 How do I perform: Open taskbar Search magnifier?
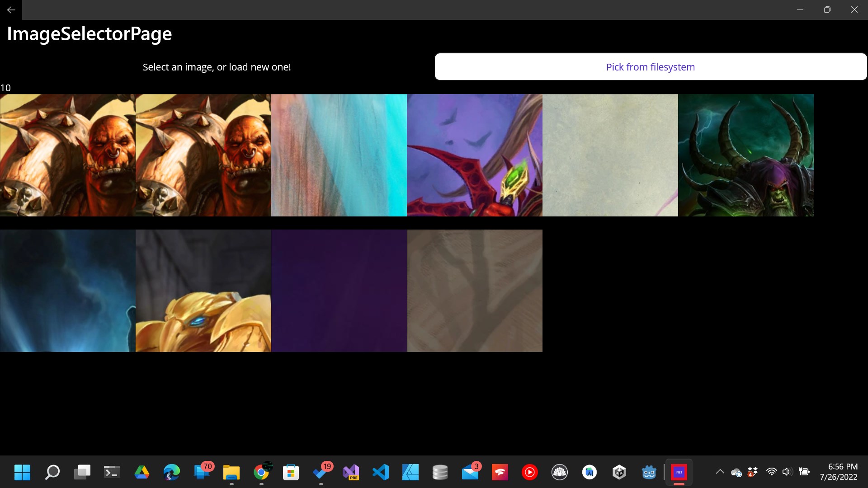pyautogui.click(x=52, y=472)
